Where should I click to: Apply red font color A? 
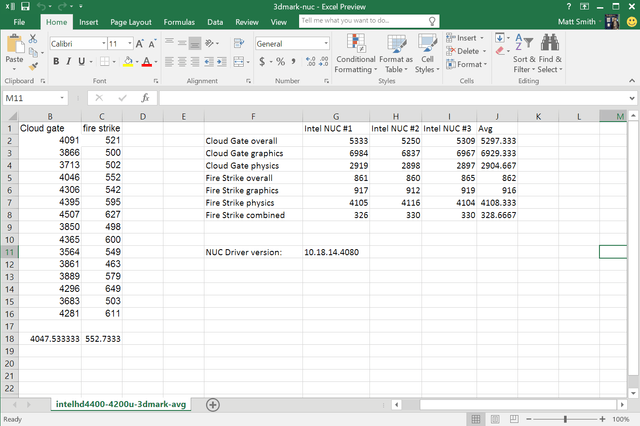pos(147,62)
